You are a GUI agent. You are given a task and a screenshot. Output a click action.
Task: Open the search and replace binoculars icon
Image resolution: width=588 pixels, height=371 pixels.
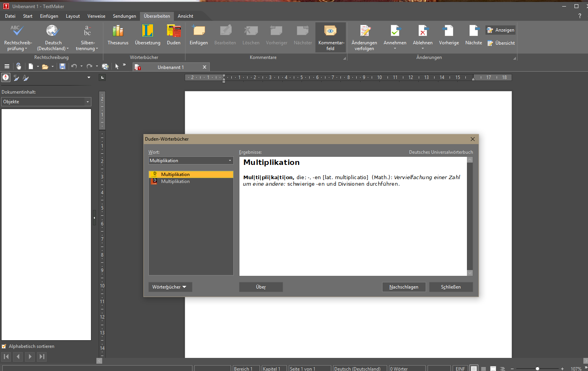(105, 66)
